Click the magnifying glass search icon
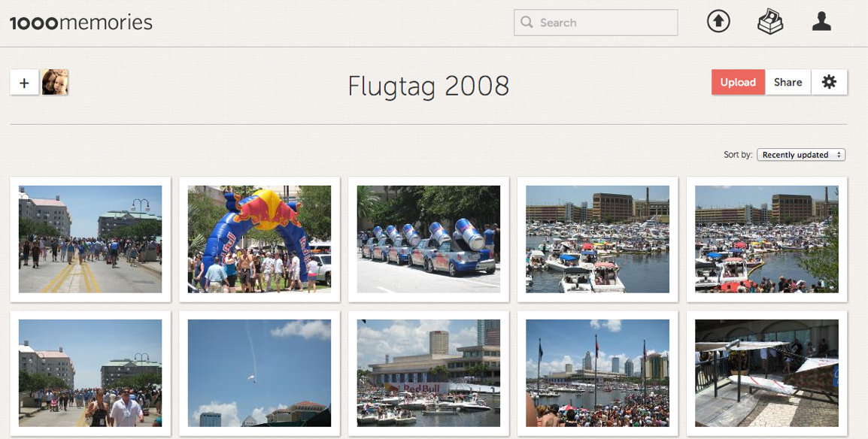This screenshot has height=439, width=868. [x=527, y=22]
